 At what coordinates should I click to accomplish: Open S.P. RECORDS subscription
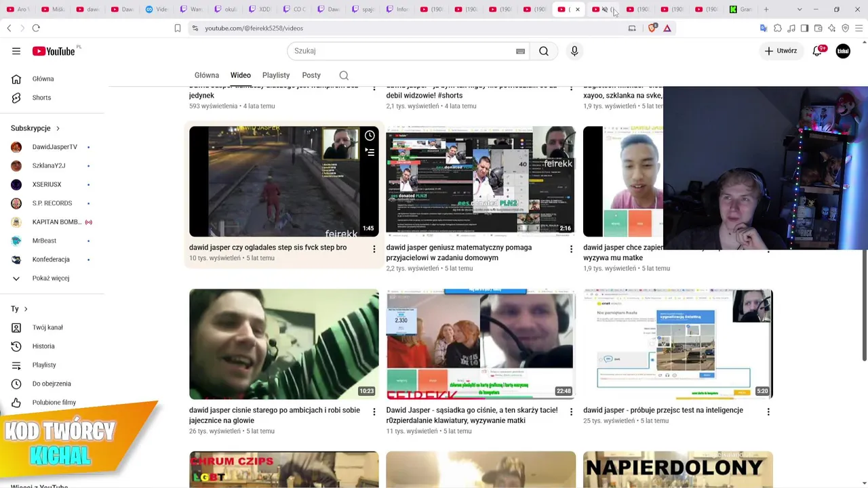pyautogui.click(x=52, y=203)
